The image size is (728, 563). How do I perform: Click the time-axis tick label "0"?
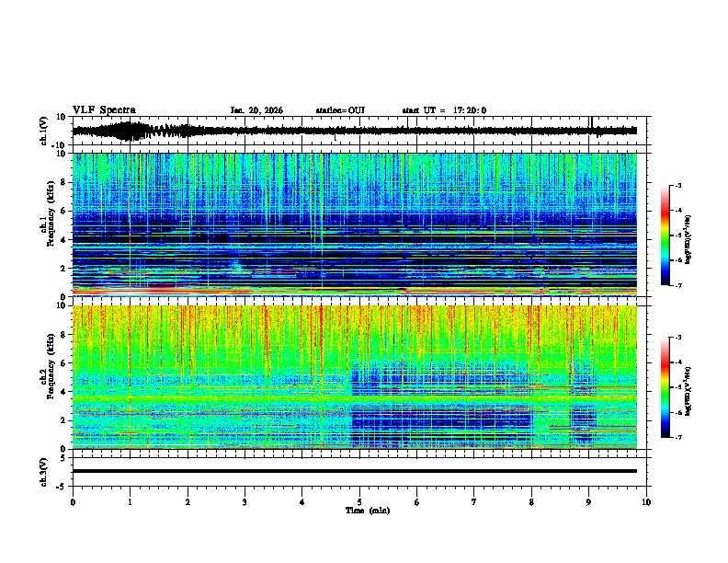pyautogui.click(x=73, y=502)
